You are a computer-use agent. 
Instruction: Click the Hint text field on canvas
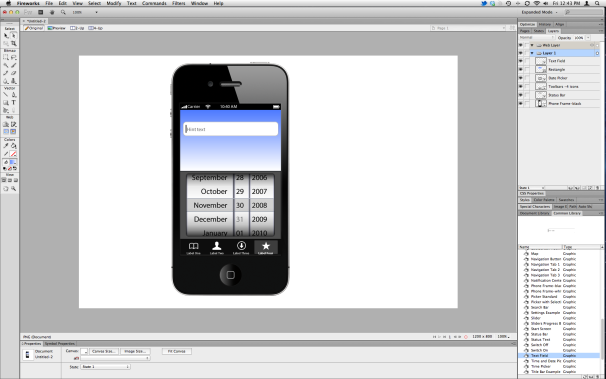[230, 129]
